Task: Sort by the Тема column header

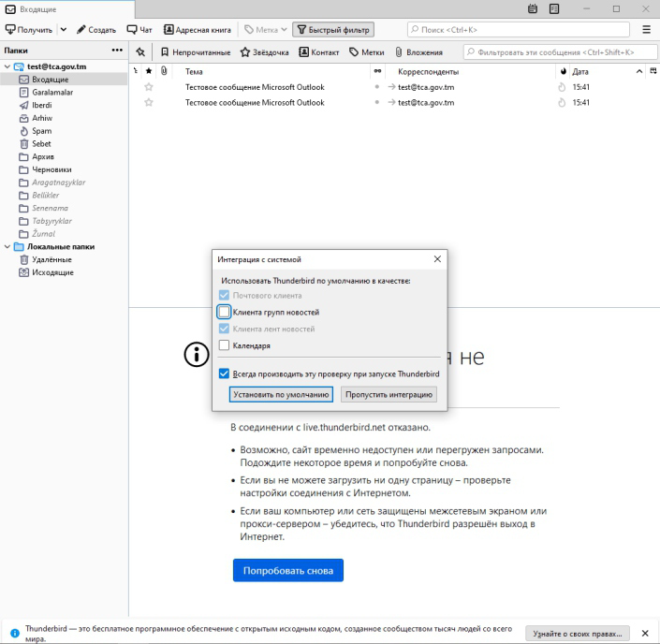Action: (x=194, y=71)
